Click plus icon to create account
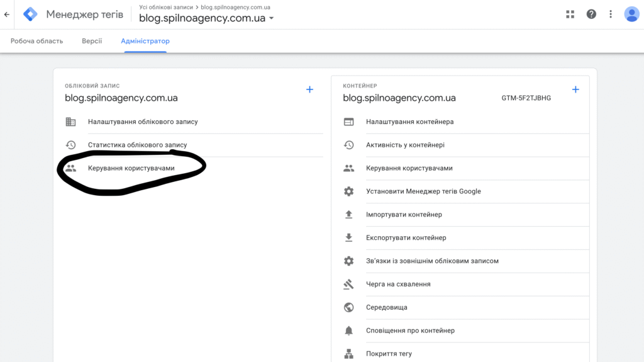Image resolution: width=644 pixels, height=362 pixels. pos(309,90)
